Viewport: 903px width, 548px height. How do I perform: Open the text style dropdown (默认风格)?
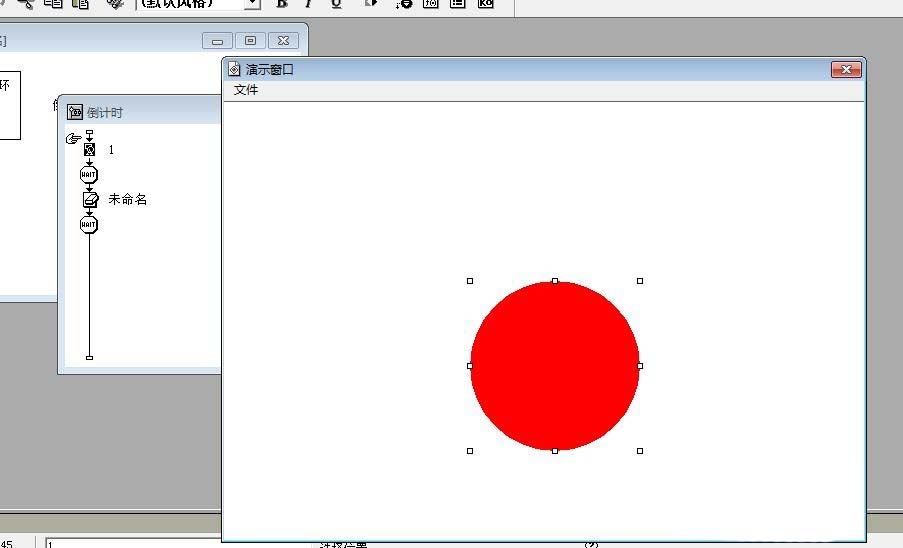(x=252, y=4)
